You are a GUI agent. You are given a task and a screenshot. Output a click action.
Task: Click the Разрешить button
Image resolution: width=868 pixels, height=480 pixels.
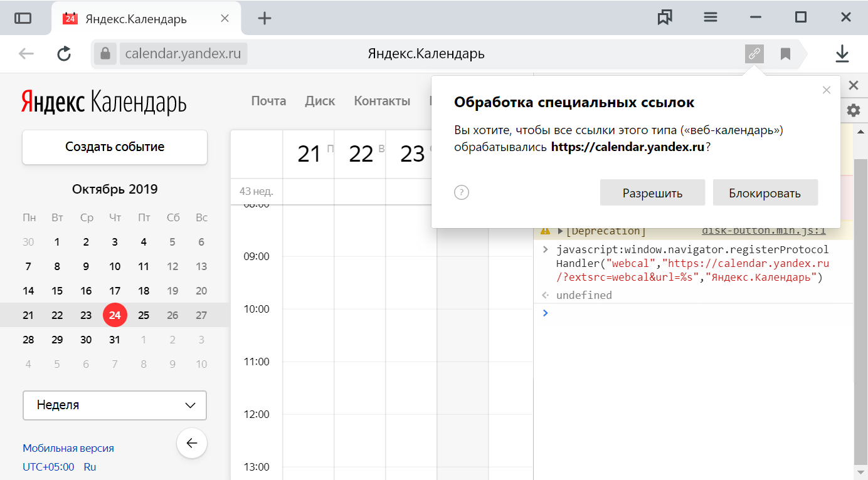pos(652,193)
